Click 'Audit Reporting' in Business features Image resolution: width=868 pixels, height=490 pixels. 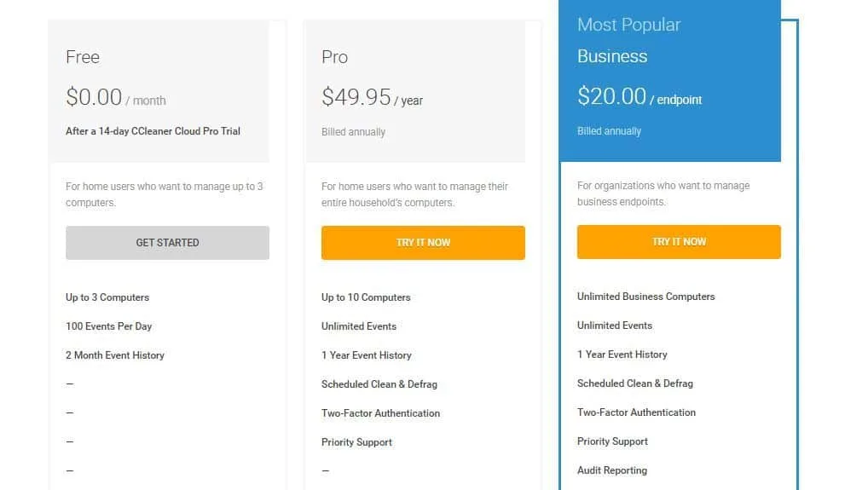coord(612,470)
